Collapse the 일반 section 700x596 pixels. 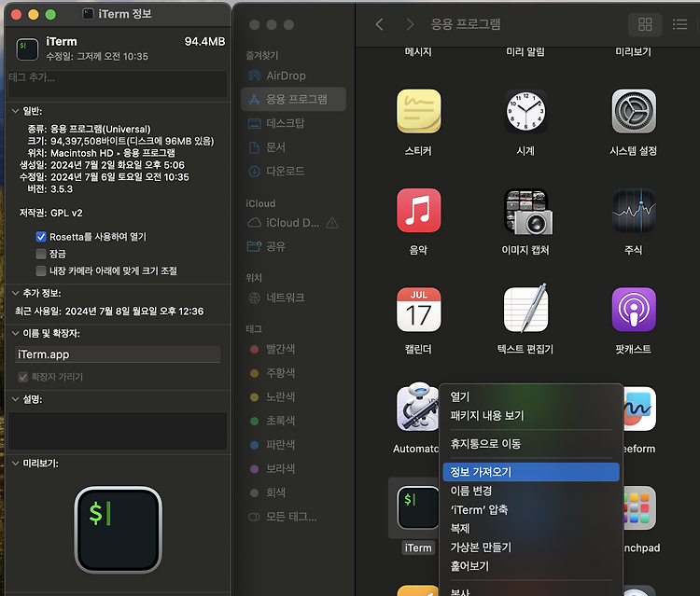tap(15, 111)
